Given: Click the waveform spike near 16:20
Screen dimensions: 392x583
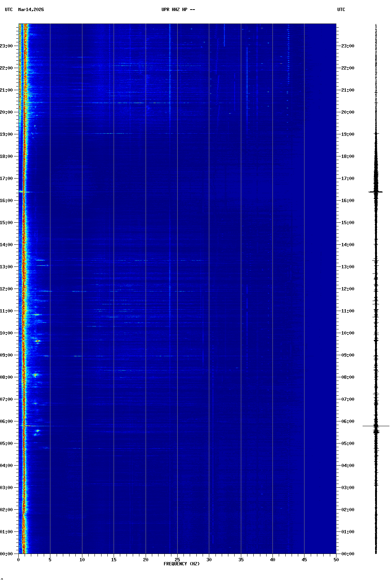Looking at the screenshot, I should (376, 192).
